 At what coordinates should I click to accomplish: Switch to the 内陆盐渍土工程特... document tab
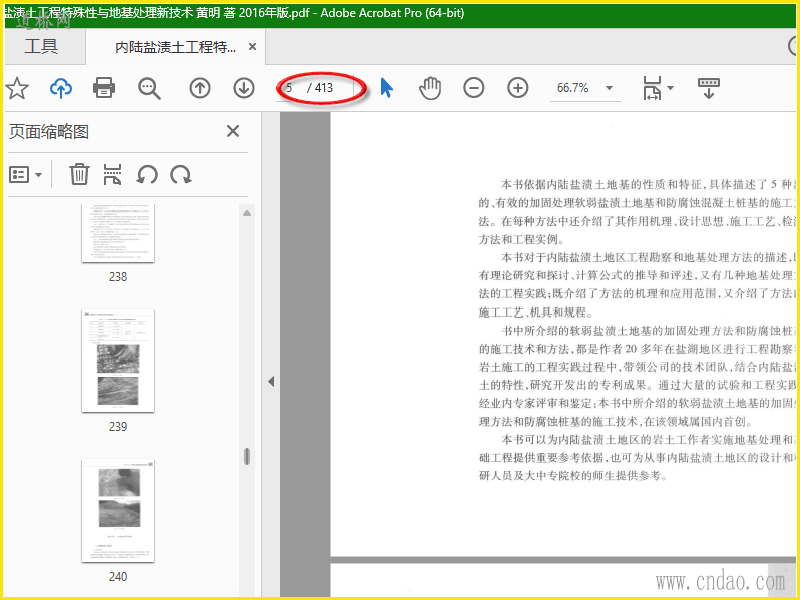176,47
